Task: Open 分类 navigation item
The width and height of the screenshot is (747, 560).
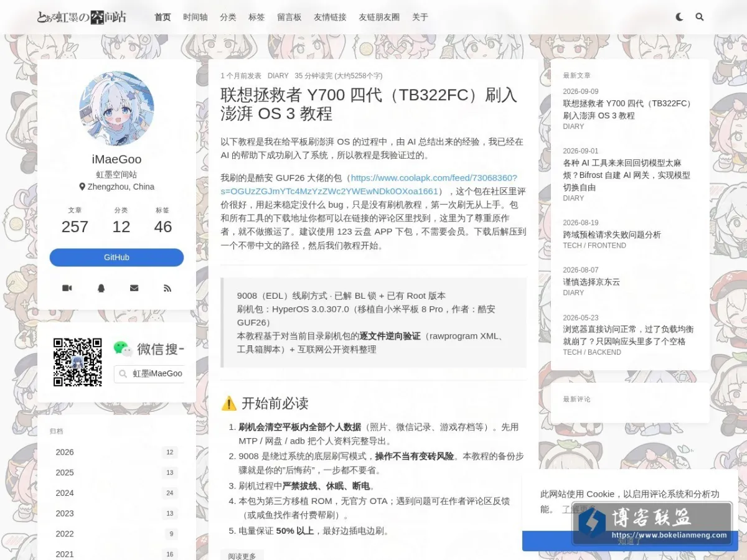Action: [228, 17]
